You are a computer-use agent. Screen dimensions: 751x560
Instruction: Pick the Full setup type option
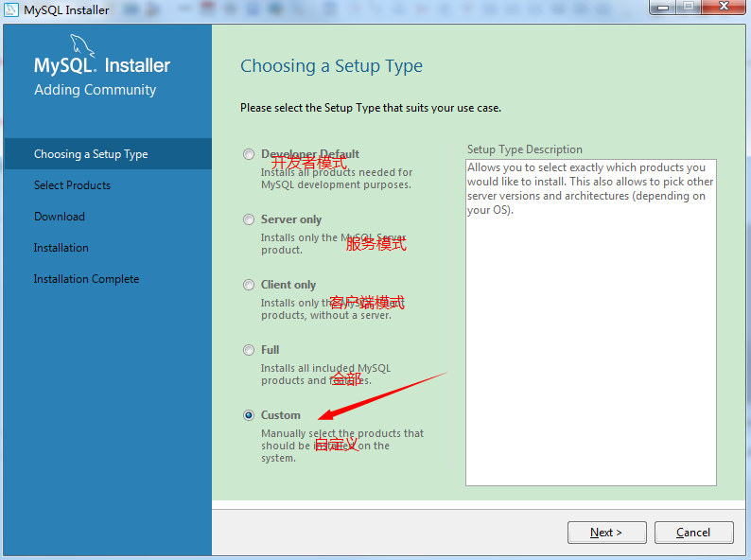point(249,350)
